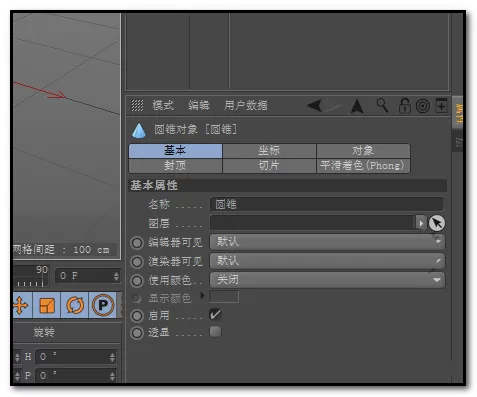Check the 透显 checkbox

pyautogui.click(x=215, y=332)
